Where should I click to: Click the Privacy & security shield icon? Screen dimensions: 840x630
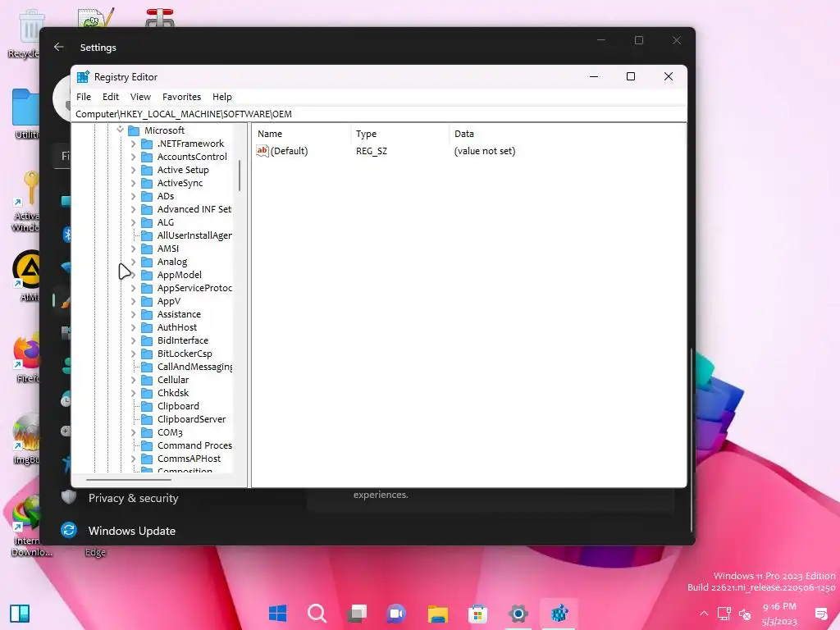click(69, 497)
